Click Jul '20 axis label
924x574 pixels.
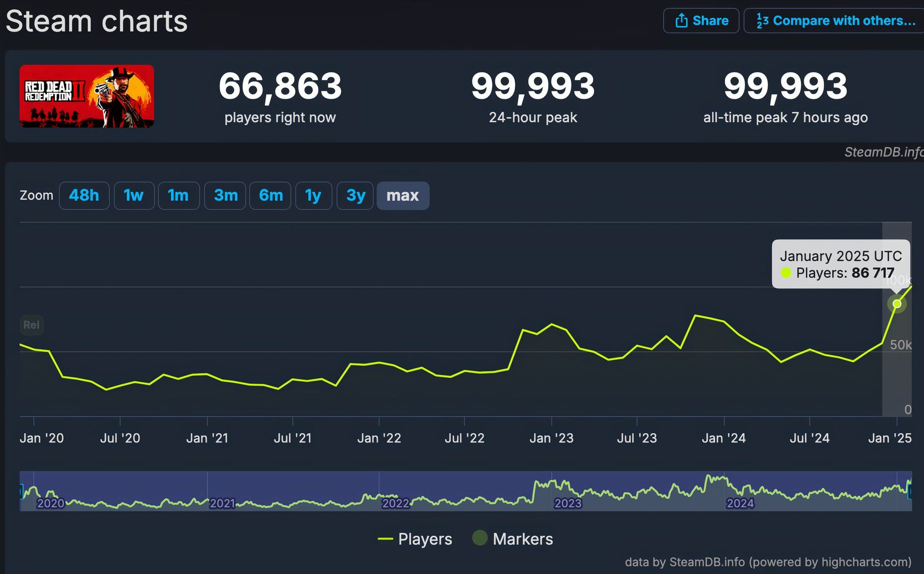coord(120,438)
